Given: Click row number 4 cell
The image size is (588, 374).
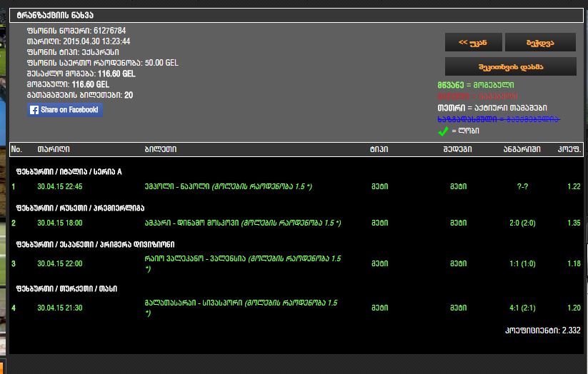Looking at the screenshot, I should click(x=14, y=308).
